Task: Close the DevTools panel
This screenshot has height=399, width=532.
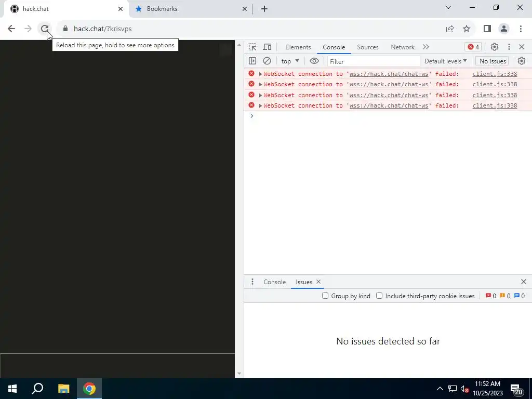Action: [x=522, y=47]
